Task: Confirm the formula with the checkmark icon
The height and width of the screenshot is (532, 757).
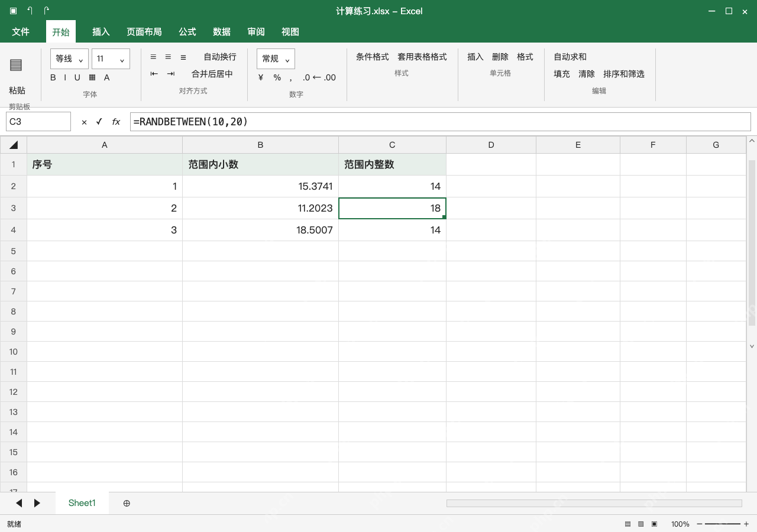Action: point(99,122)
